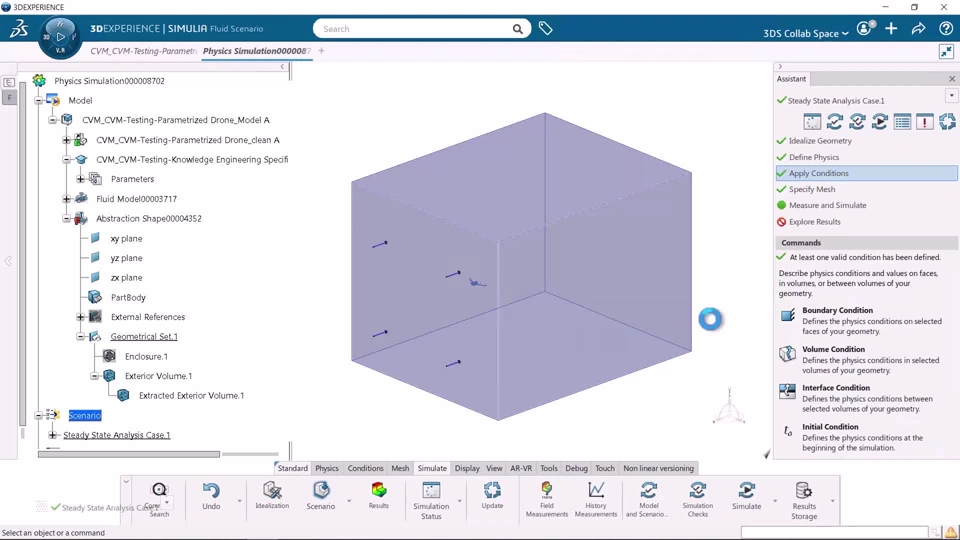Select Extracted Exterior Volume.1
The width and height of the screenshot is (960, 540).
(191, 396)
